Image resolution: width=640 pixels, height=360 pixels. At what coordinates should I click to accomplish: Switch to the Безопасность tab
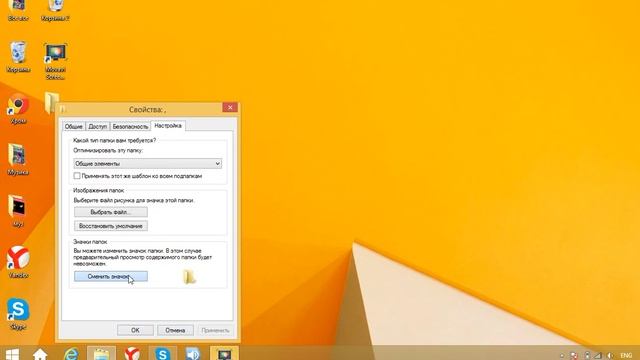[130, 127]
